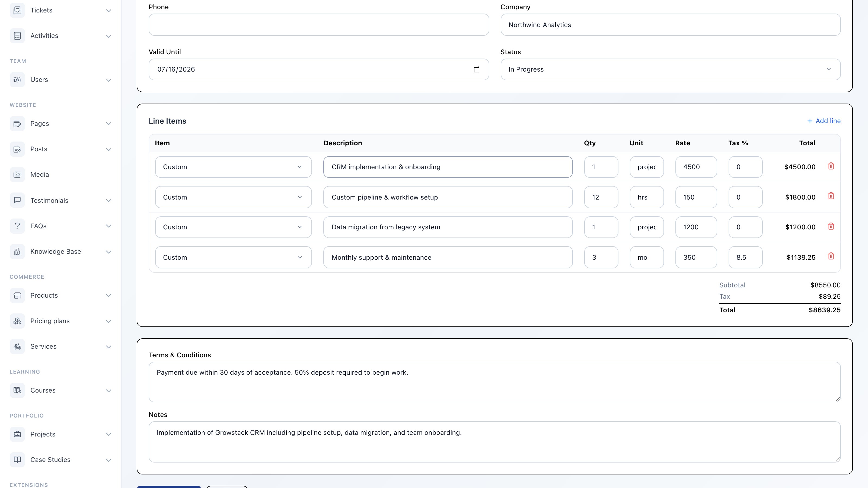Expand the Projects menu chevron
Image resolution: width=868 pixels, height=488 pixels.
[x=108, y=434]
